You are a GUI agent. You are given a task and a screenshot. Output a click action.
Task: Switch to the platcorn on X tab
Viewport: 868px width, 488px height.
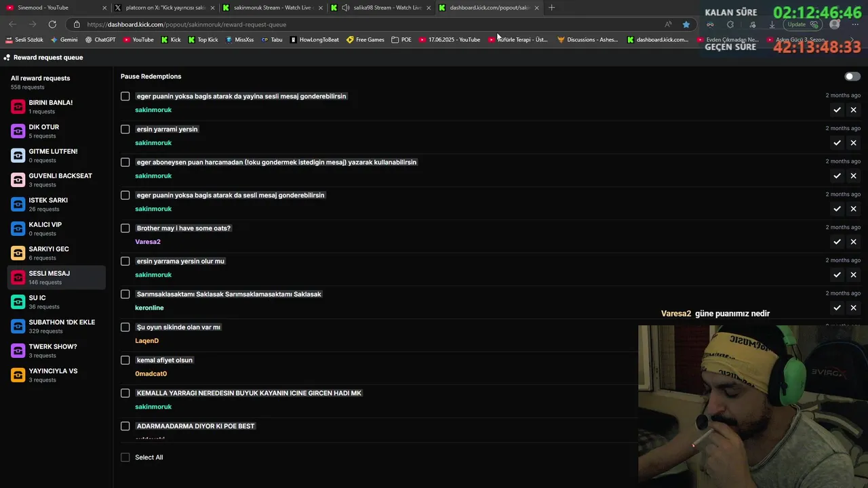[165, 7]
